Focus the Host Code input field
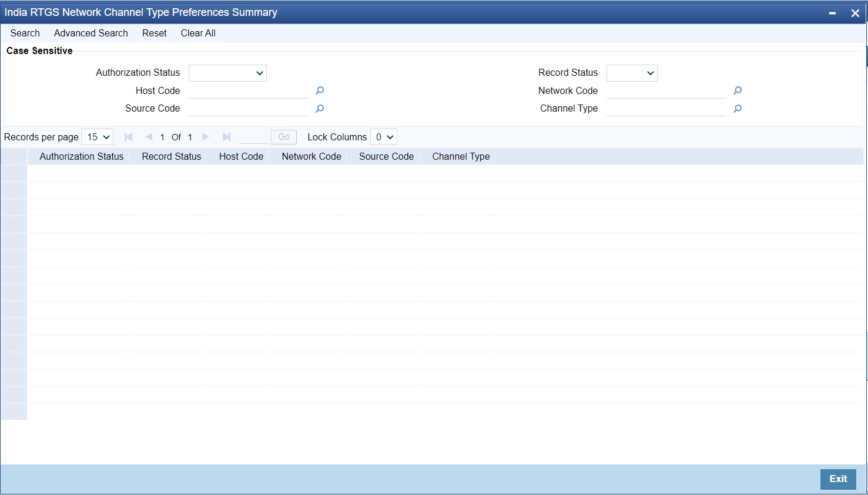Viewport: 868px width, 495px height. pyautogui.click(x=248, y=90)
